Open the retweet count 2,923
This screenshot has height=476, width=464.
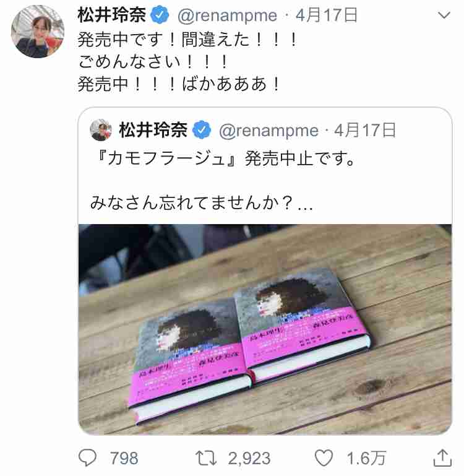pyautogui.click(x=249, y=459)
